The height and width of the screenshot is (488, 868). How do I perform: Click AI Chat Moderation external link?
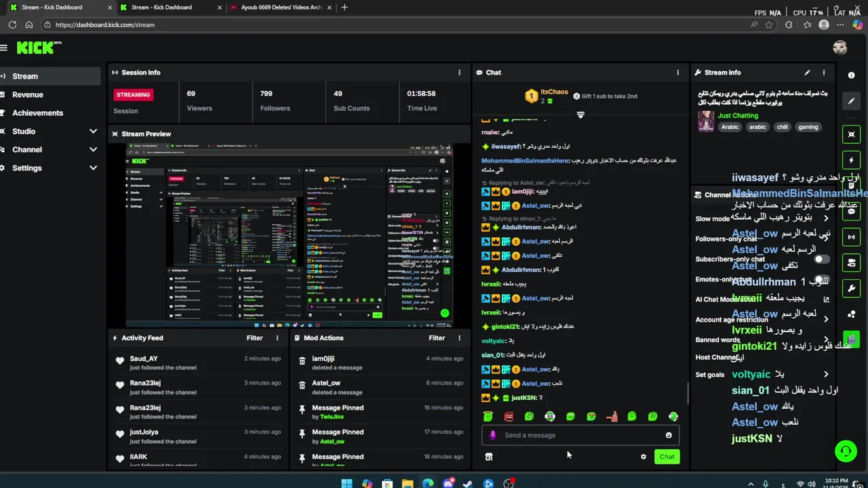tap(826, 299)
